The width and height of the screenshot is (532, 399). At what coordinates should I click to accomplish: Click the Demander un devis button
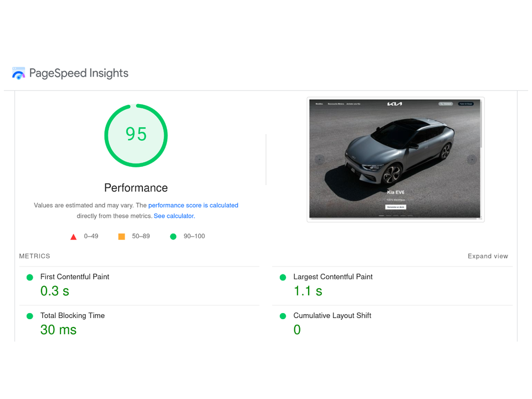click(x=397, y=207)
